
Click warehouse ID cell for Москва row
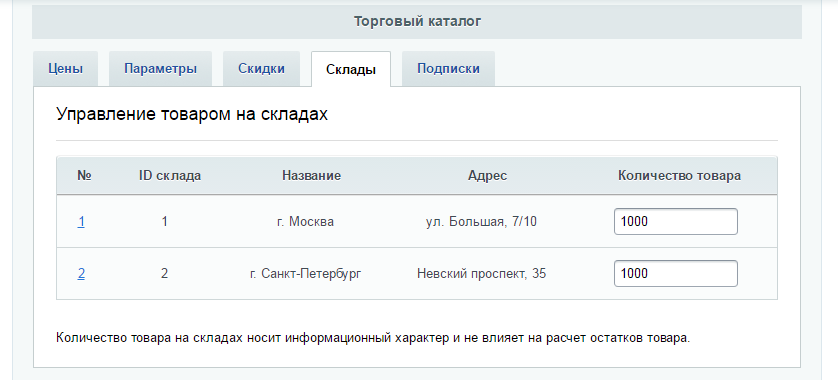[165, 221]
